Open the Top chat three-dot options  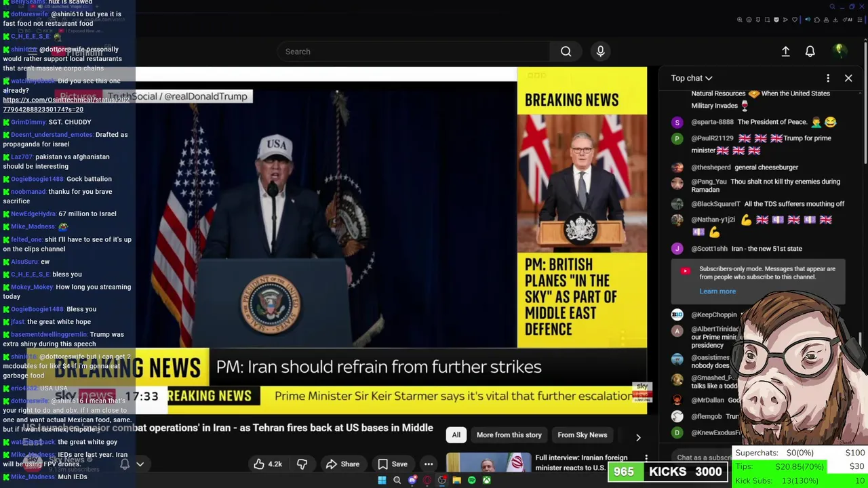click(828, 78)
